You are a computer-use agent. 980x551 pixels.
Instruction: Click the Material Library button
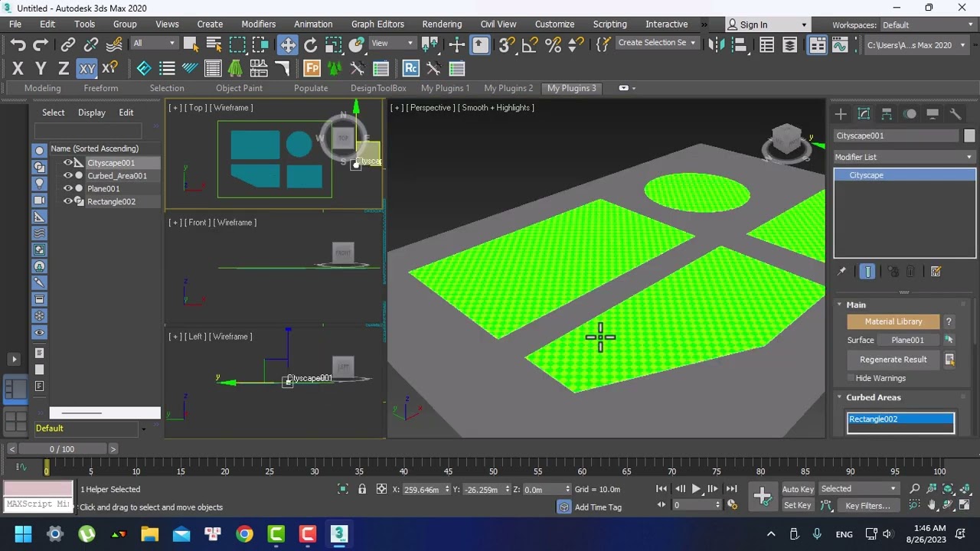893,321
